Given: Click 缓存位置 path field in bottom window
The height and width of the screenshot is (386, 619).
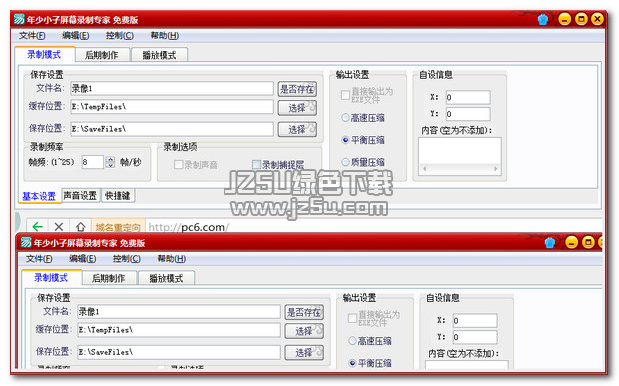Looking at the screenshot, I should pyautogui.click(x=179, y=330).
